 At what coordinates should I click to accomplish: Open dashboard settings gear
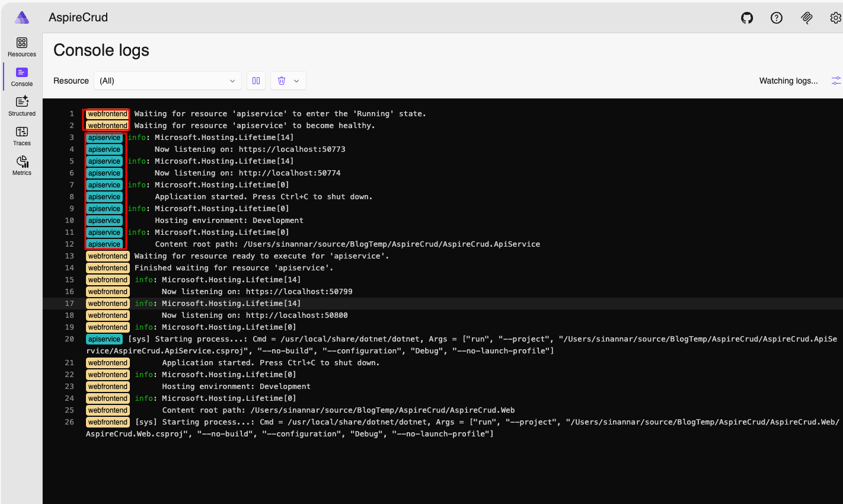pos(835,18)
